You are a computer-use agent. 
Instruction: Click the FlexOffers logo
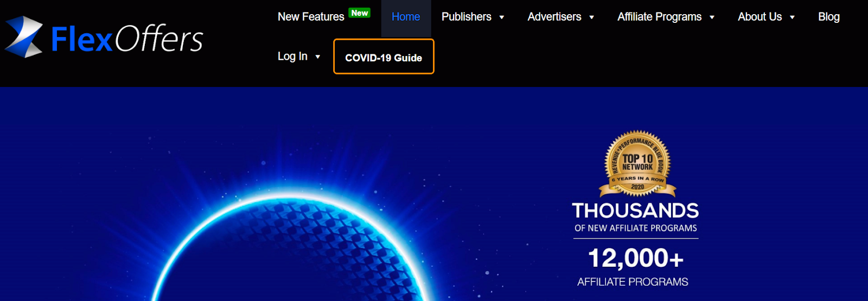104,37
